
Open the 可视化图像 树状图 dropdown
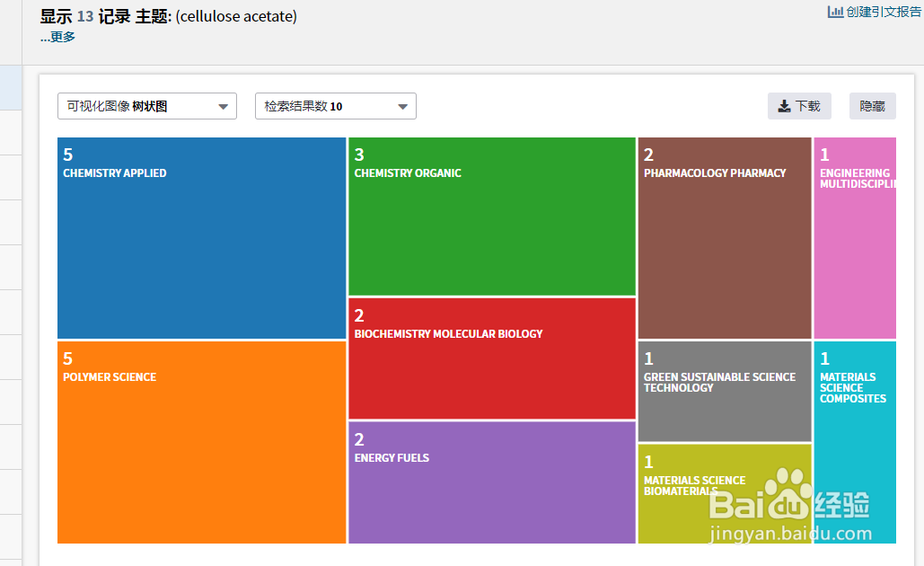[147, 106]
